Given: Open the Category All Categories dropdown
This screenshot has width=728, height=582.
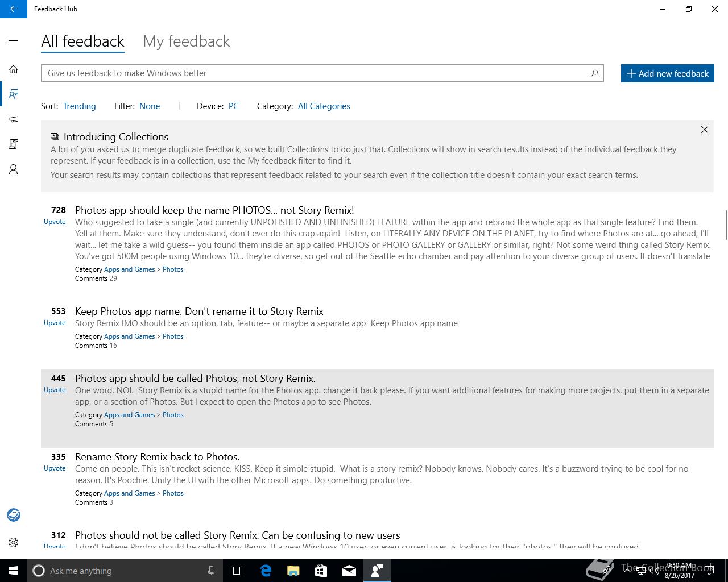Looking at the screenshot, I should click(x=324, y=106).
